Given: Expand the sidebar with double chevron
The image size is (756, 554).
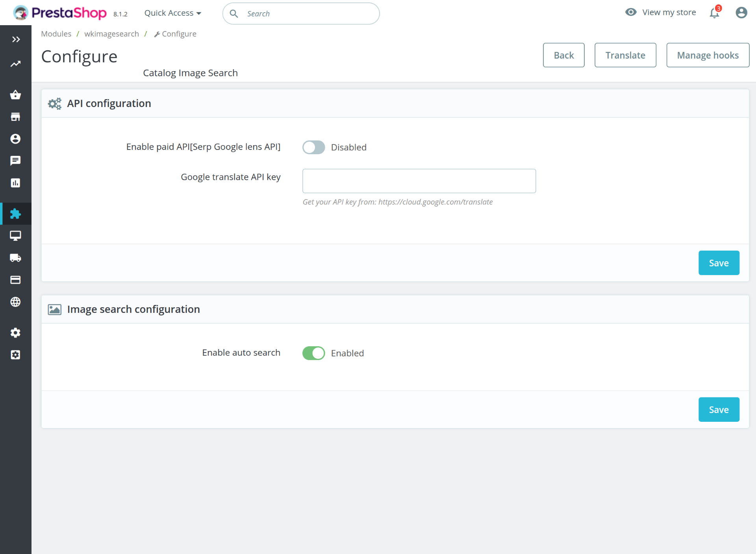Looking at the screenshot, I should pyautogui.click(x=16, y=39).
